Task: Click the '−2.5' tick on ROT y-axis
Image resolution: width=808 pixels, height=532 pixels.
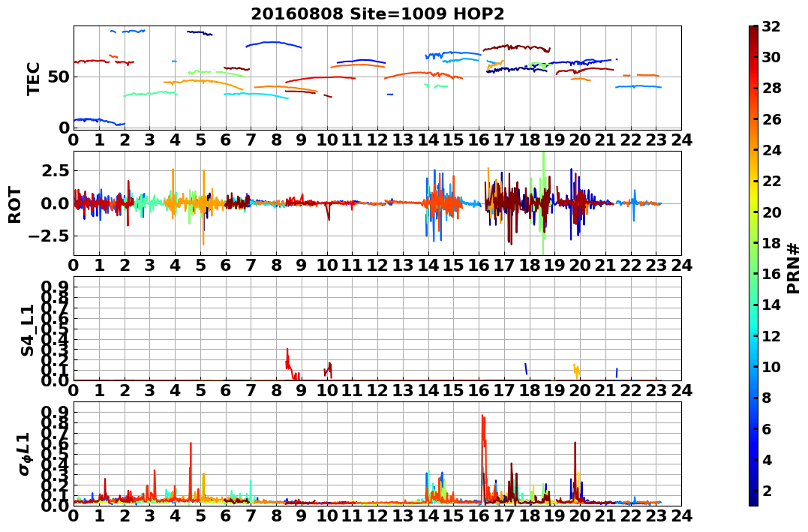Action: tap(50, 236)
